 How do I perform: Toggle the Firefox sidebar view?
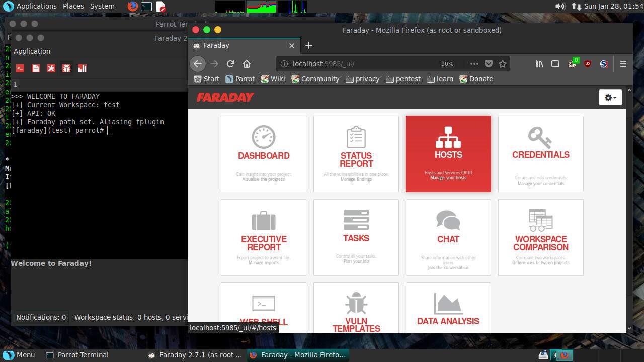555,64
